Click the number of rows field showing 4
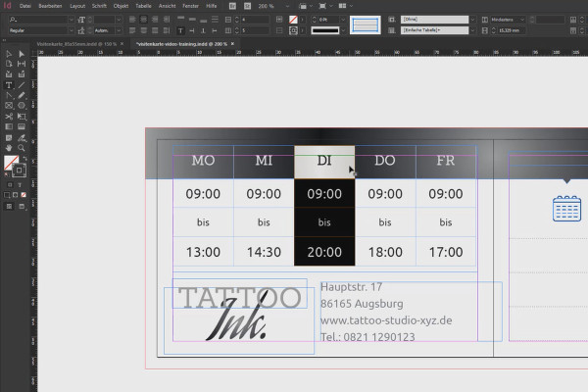Viewport: 588px width, 392px height. point(255,20)
